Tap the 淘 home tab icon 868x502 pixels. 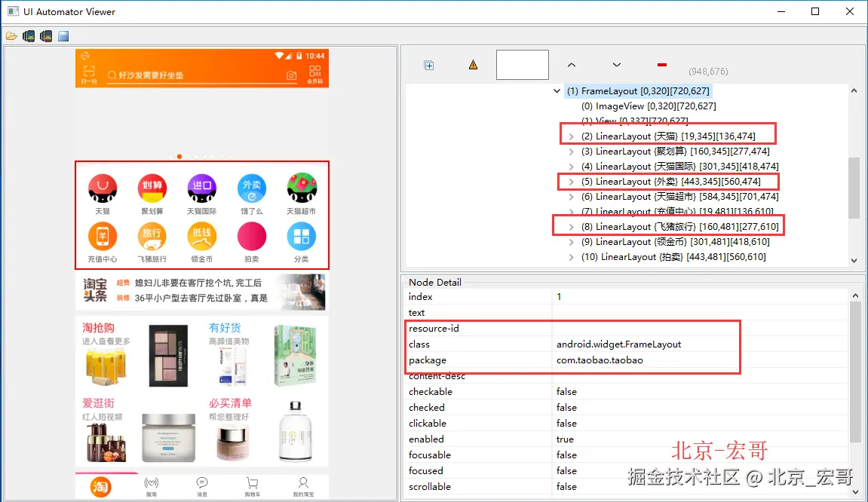tap(101, 487)
